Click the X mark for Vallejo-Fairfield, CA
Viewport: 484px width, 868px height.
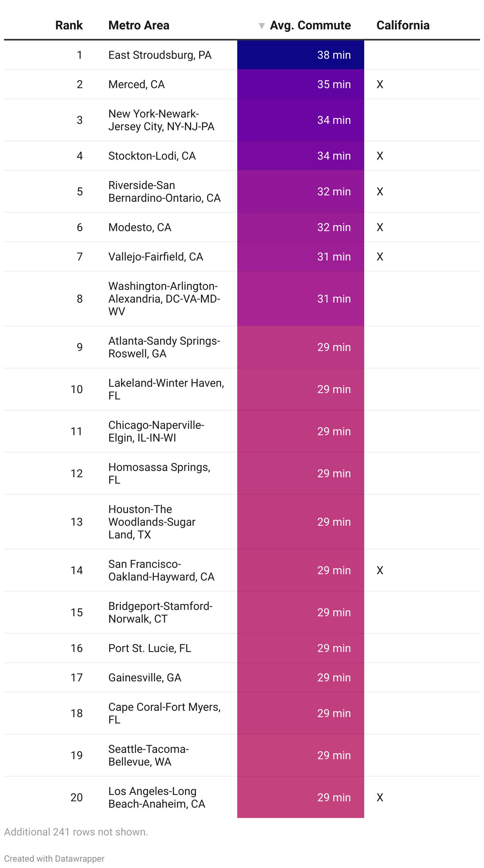[380, 257]
